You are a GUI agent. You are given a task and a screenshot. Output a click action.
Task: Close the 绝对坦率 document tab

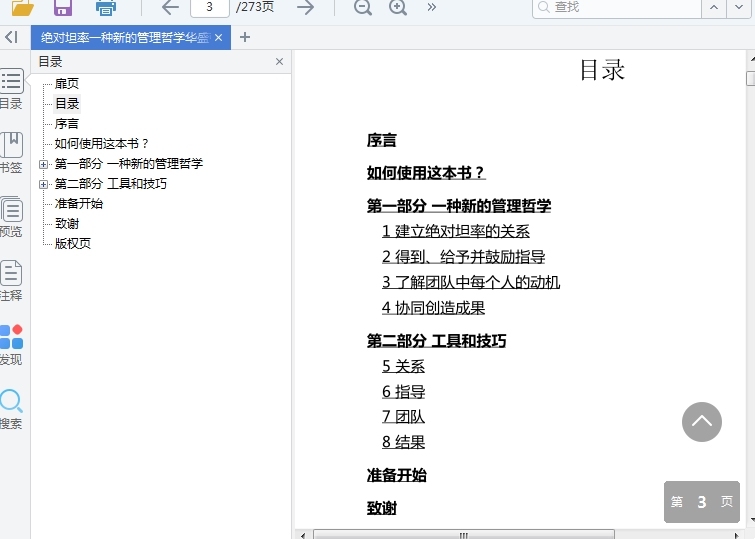[x=219, y=38]
